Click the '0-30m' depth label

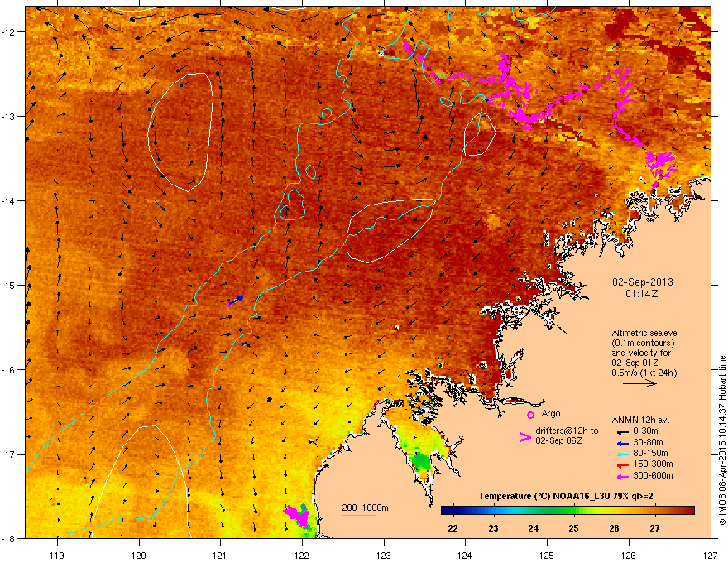click(646, 431)
